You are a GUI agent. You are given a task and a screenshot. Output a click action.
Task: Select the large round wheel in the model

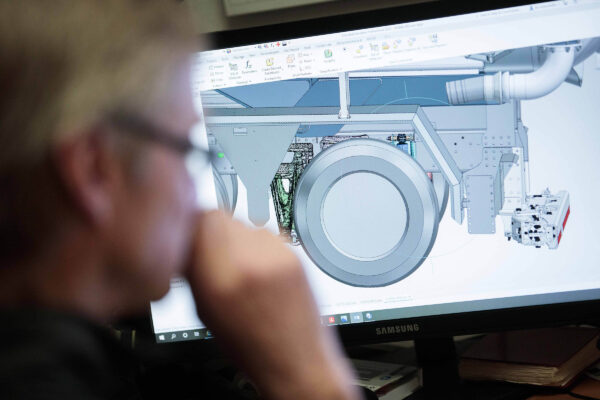[x=365, y=211]
